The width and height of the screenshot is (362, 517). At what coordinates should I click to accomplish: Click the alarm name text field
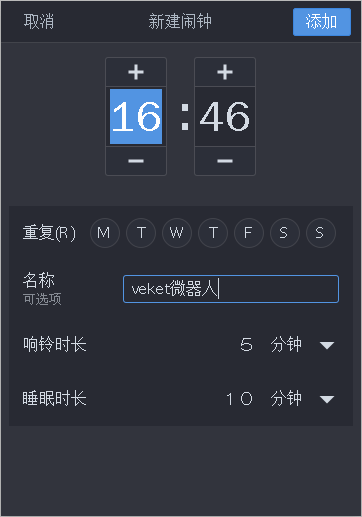231,289
